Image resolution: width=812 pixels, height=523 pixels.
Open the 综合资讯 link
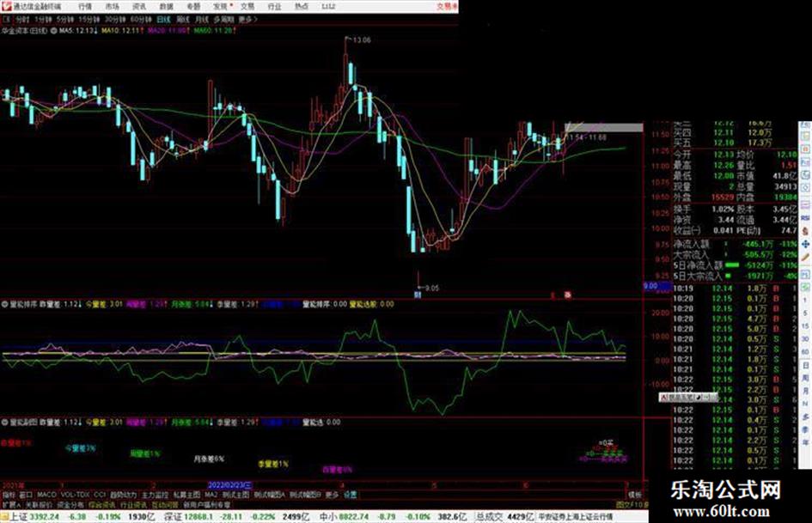tap(102, 504)
